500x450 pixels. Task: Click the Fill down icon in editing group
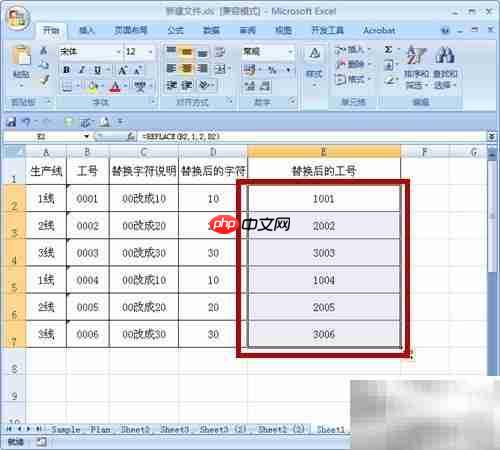(388, 65)
